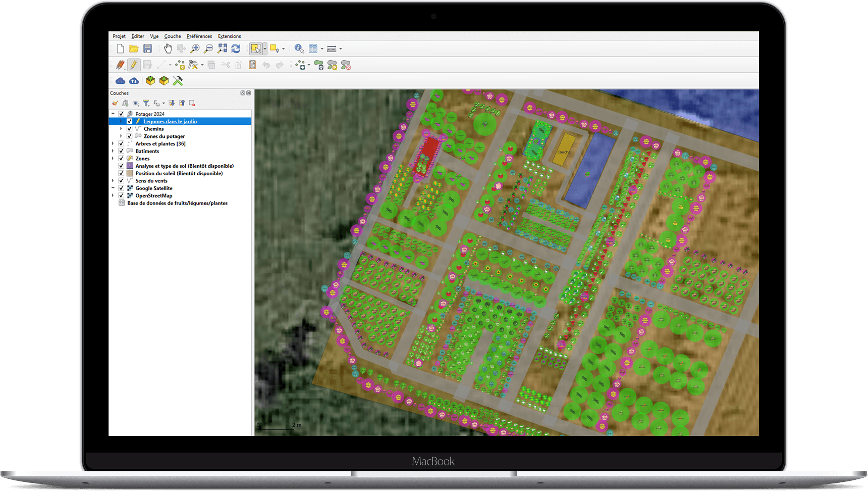Toggle Legumes dans le jardin layer checkbox
868x491 pixels.
coord(129,121)
